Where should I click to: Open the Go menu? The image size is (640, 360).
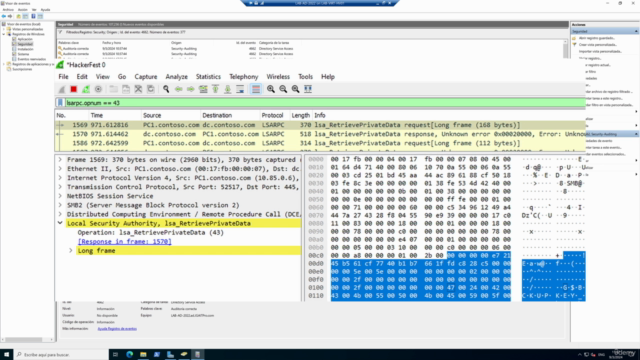[122, 77]
